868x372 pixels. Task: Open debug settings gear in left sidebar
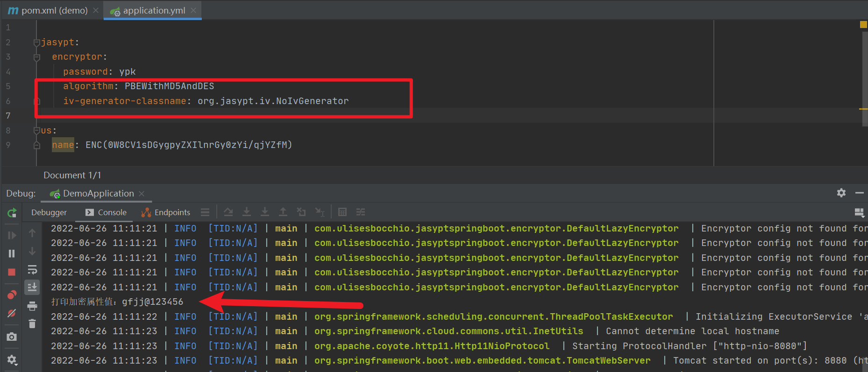(12, 360)
